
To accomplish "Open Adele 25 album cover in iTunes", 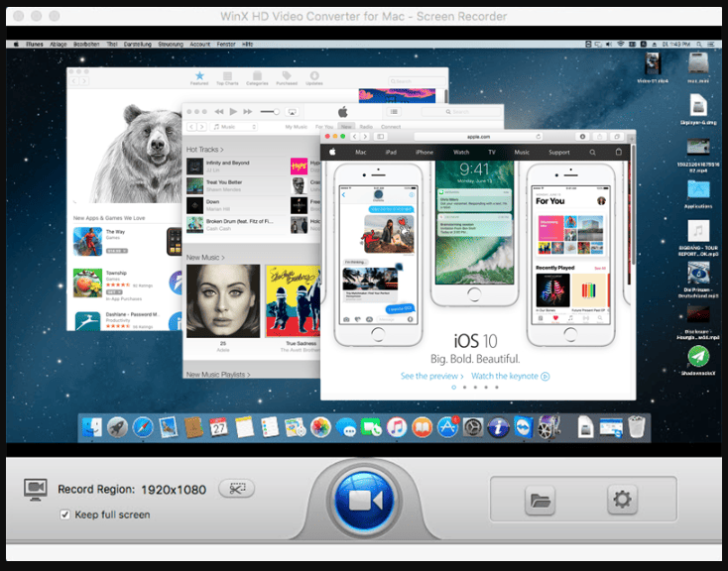I will click(x=223, y=300).
